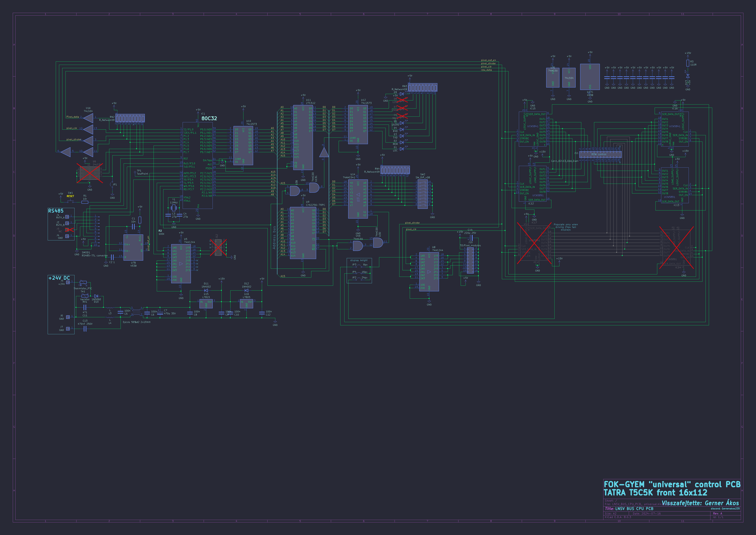Click 'TATRA T5C5K front 16x112' in title block
The image size is (756, 535).
(x=655, y=493)
